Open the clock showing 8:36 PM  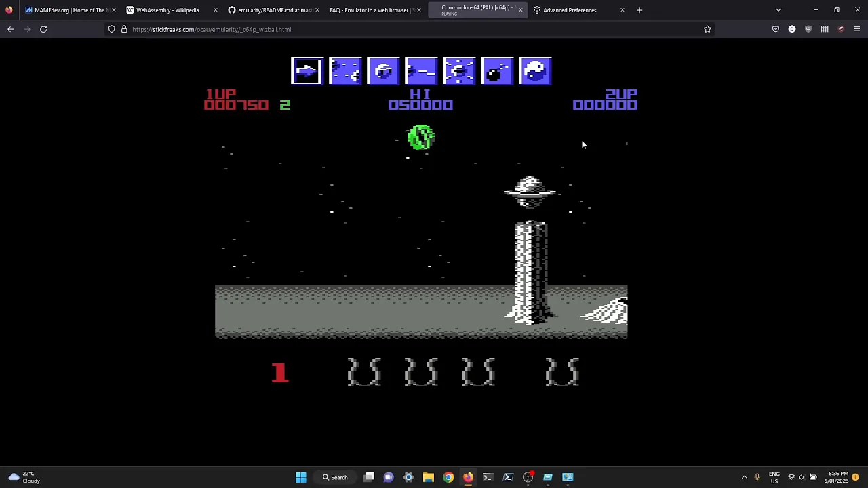point(837,477)
